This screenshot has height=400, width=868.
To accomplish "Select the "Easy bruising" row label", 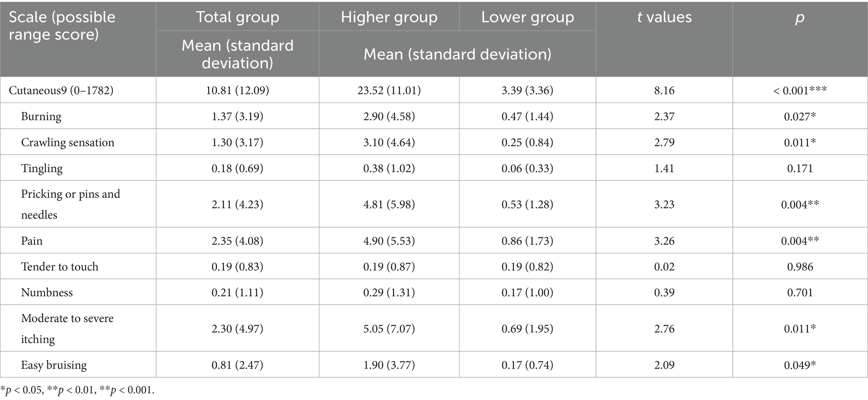I will 54,365.
